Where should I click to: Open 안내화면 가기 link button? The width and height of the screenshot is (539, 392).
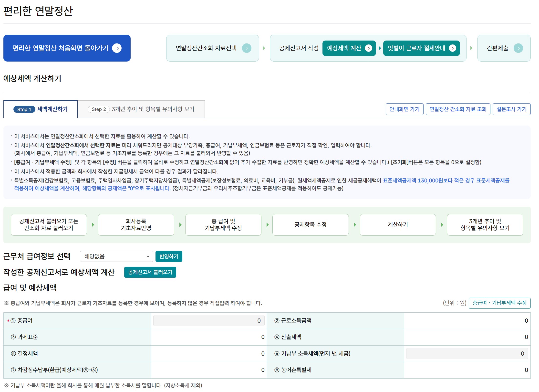(404, 109)
